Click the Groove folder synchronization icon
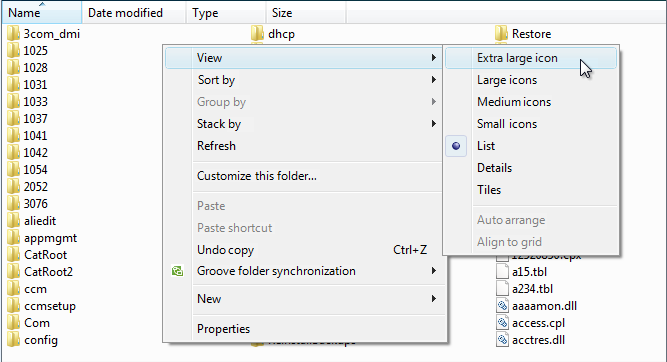Screen dimensions: 667x362 (x=177, y=271)
